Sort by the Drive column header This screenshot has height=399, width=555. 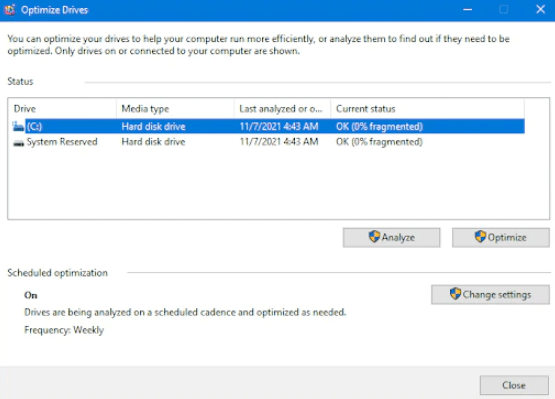(63, 109)
